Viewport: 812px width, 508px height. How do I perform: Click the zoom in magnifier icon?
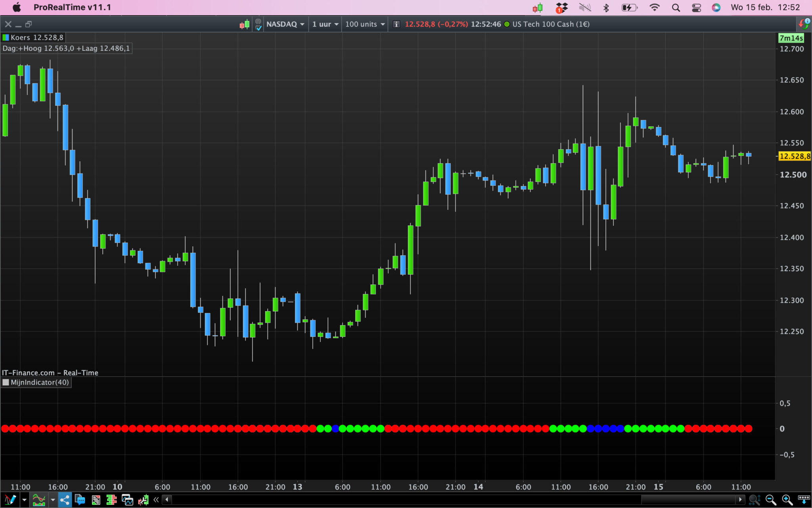click(787, 500)
